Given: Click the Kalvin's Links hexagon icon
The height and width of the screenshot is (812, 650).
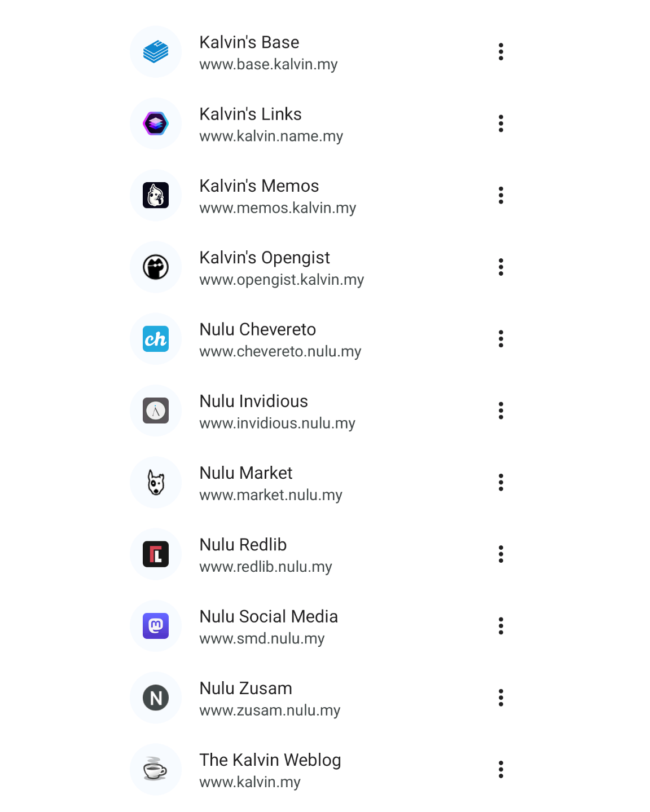Looking at the screenshot, I should (x=156, y=123).
